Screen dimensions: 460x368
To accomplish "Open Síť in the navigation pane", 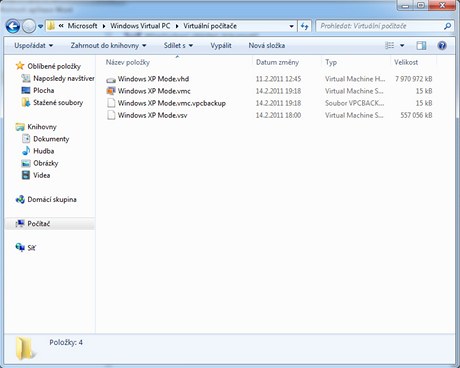I will pyautogui.click(x=31, y=248).
